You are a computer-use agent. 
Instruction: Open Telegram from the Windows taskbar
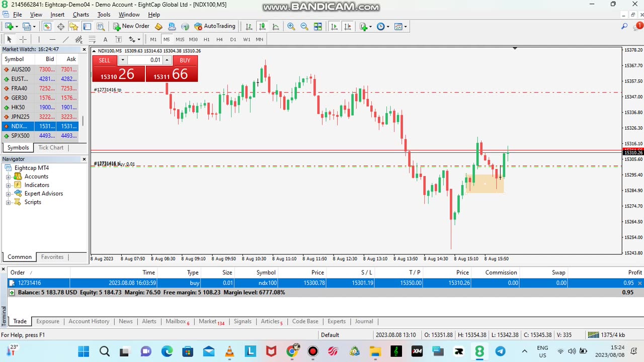click(500, 351)
